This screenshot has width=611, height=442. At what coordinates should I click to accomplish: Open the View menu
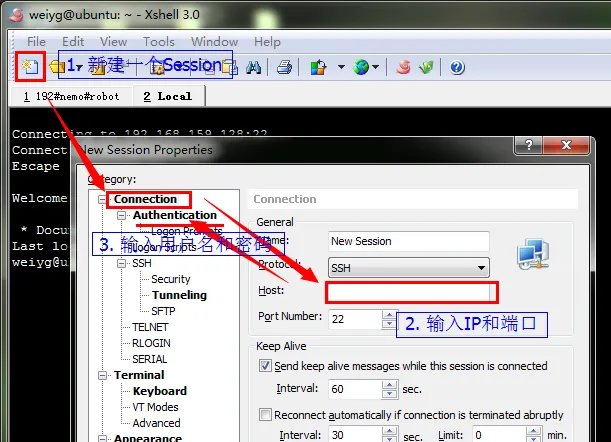click(x=113, y=42)
